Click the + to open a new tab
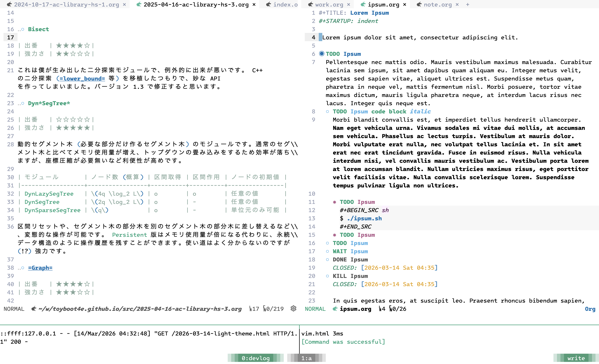 click(x=467, y=4)
